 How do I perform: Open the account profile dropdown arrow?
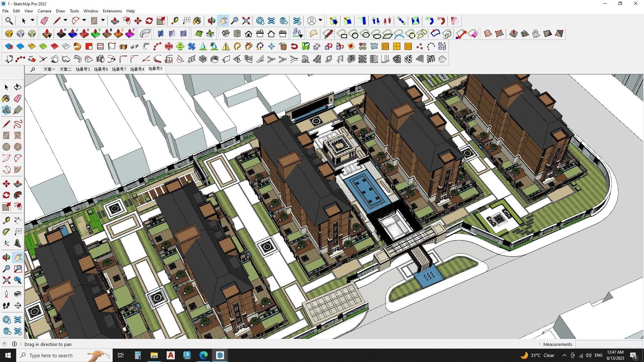point(320,20)
